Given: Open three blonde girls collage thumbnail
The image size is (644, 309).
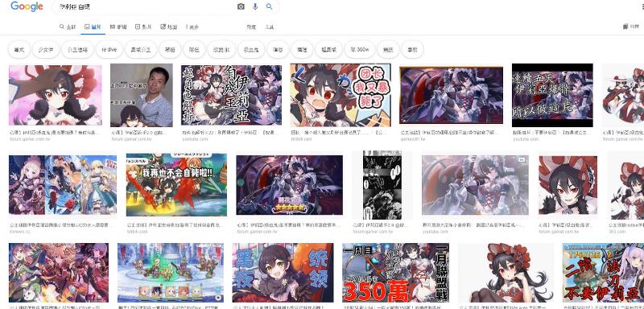Looking at the screenshot, I should coord(63,185).
